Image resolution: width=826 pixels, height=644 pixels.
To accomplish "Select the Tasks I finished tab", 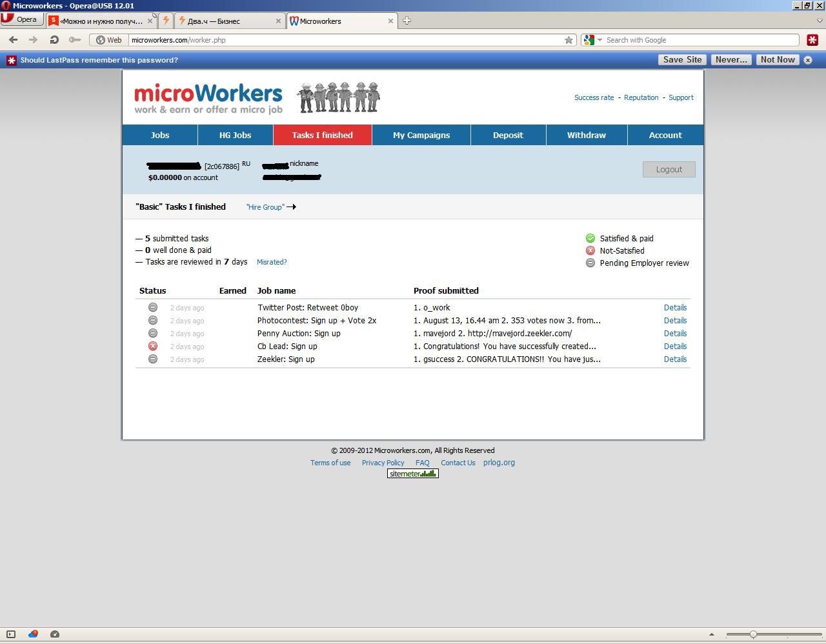I will (x=323, y=135).
